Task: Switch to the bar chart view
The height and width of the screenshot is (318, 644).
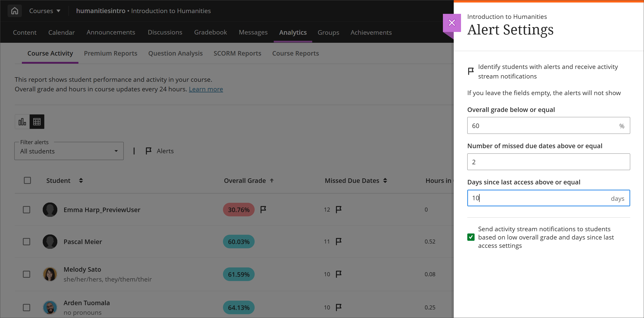Action: click(x=22, y=122)
